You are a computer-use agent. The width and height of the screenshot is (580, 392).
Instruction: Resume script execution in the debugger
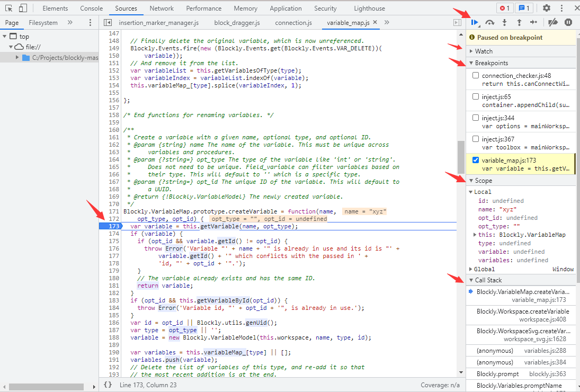click(475, 23)
